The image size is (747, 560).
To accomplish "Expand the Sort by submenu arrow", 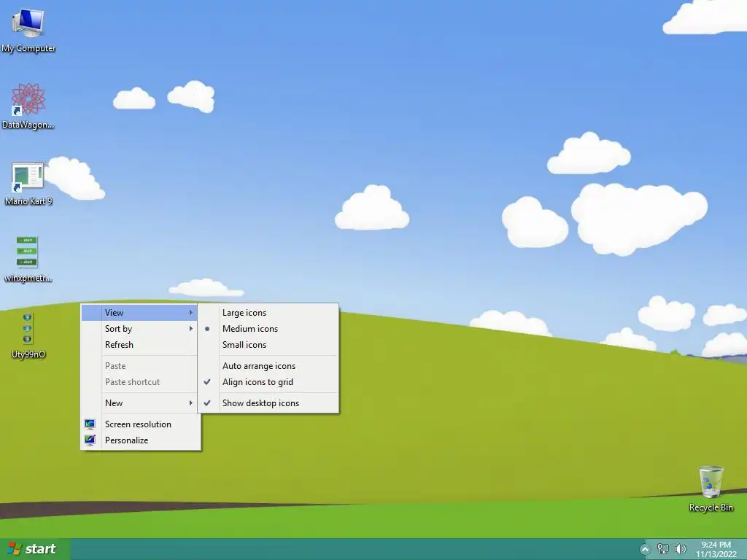I will coord(190,329).
